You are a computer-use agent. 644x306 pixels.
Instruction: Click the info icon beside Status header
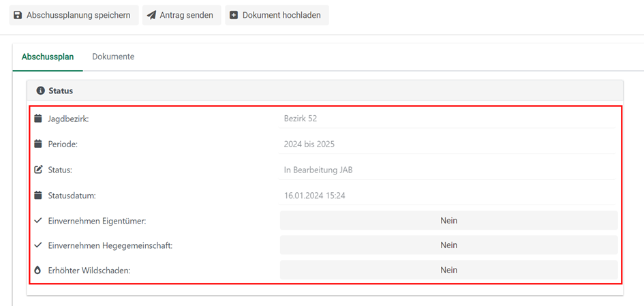pyautogui.click(x=40, y=91)
